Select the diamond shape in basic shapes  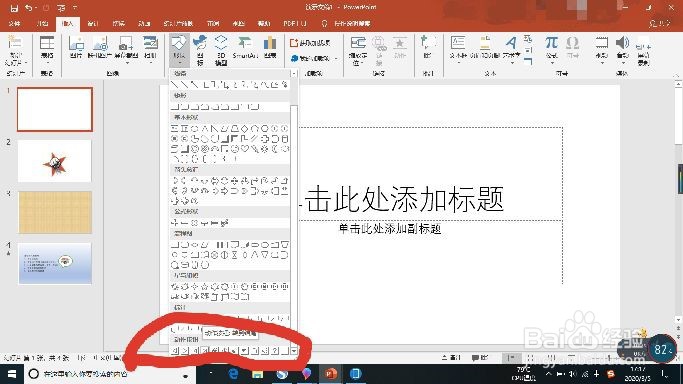coord(245,128)
